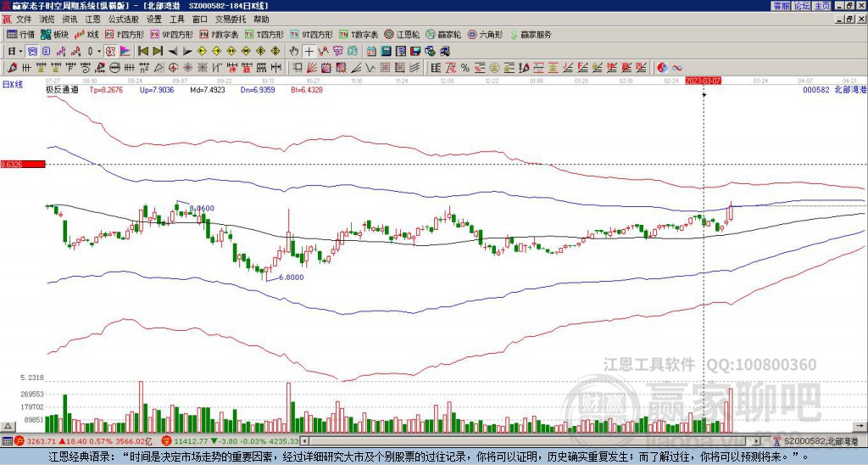Click the up-triangle panel button at bottom-left
The image size is (868, 465).
click(x=7, y=426)
